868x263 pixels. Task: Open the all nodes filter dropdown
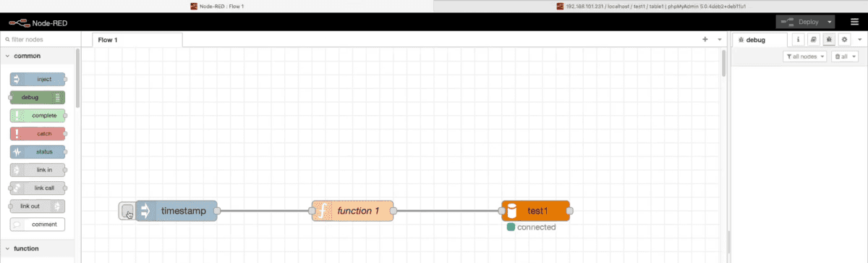pyautogui.click(x=805, y=56)
